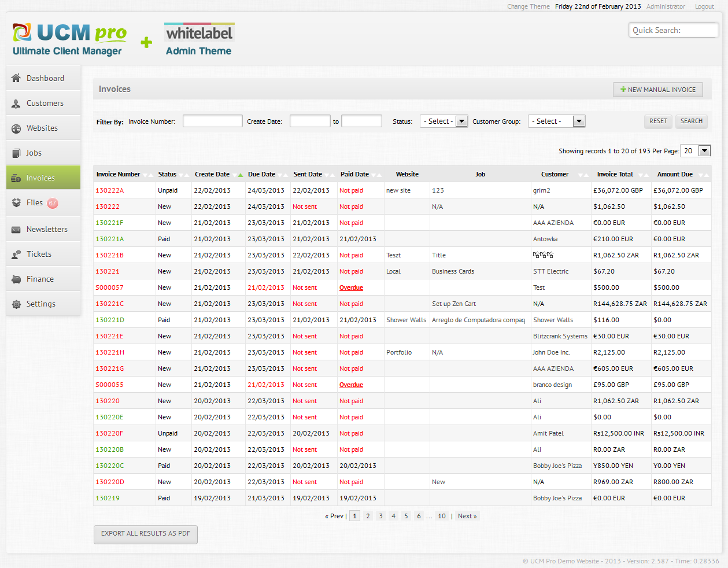The width and height of the screenshot is (728, 568).
Task: Open invoice 130220F
Action: (x=109, y=433)
